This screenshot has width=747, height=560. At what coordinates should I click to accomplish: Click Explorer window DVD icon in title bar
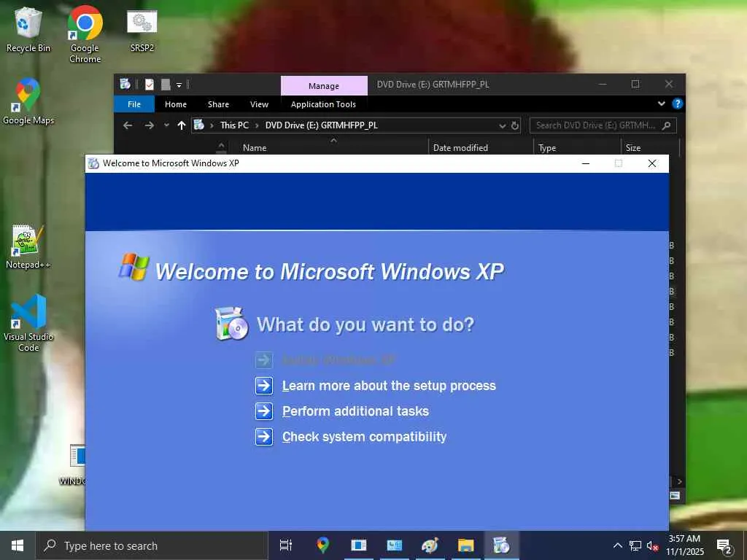coord(125,85)
